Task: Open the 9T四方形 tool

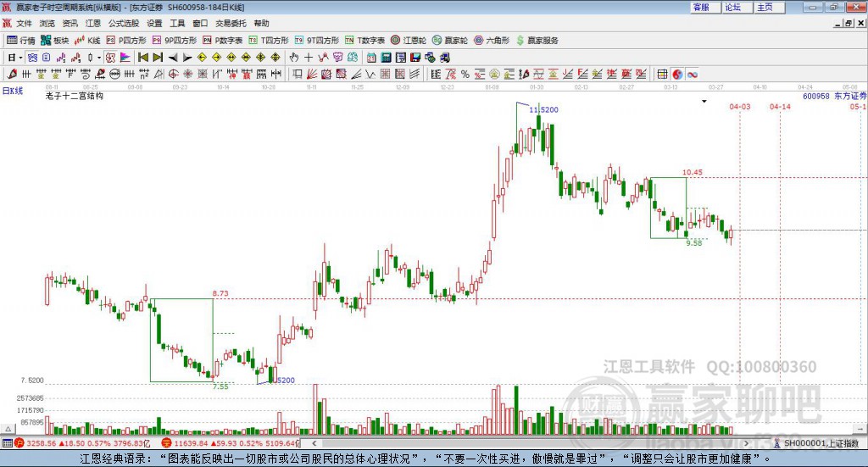Action: [317, 41]
